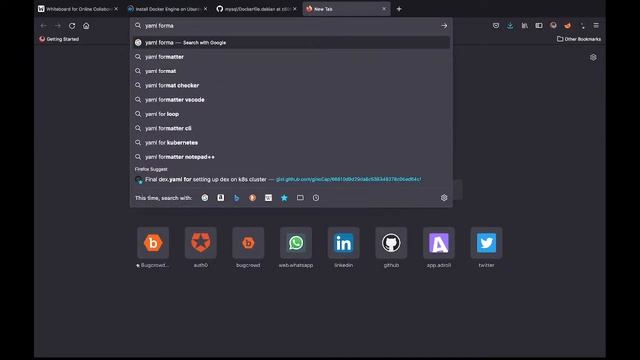Show the sidebars toolbar icon
The height and width of the screenshot is (360, 640).
(x=539, y=25)
